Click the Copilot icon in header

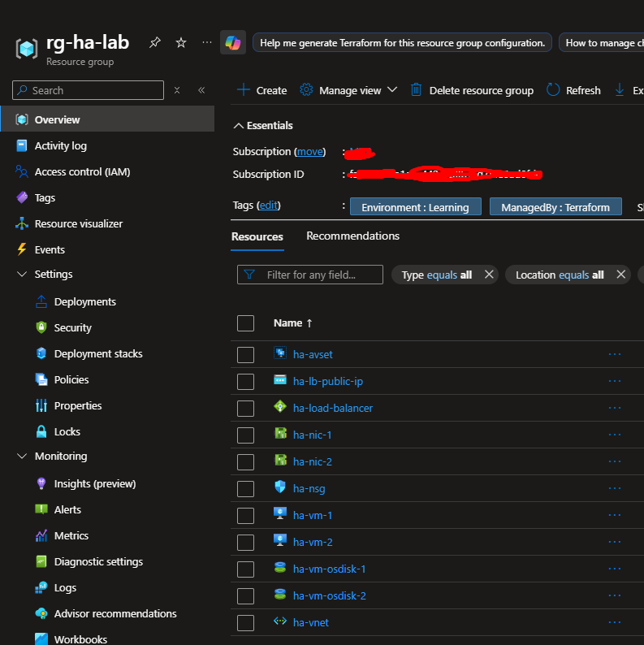(233, 42)
